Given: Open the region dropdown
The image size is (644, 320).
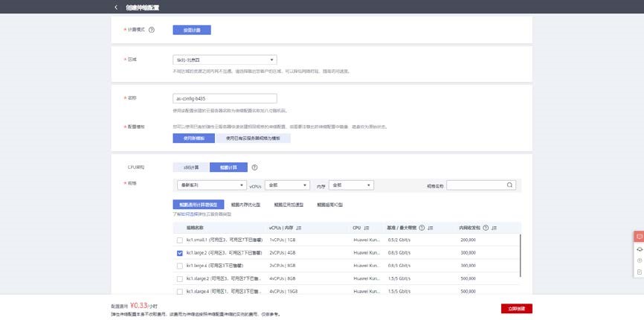Looking at the screenshot, I should [225, 60].
